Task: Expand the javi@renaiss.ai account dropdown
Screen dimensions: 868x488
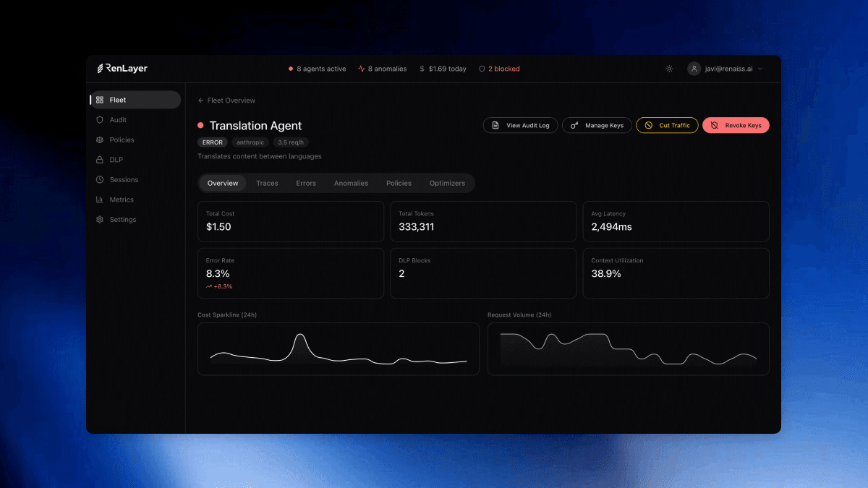Action: click(726, 68)
